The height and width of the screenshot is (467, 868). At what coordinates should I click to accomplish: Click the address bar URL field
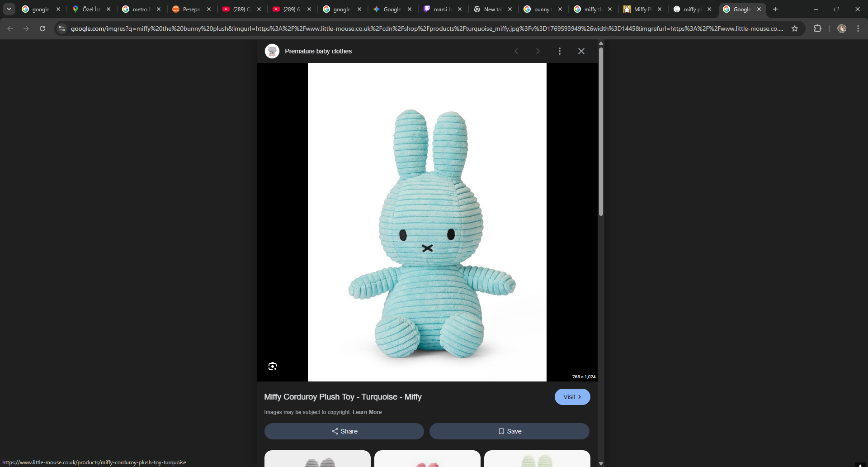(427, 29)
